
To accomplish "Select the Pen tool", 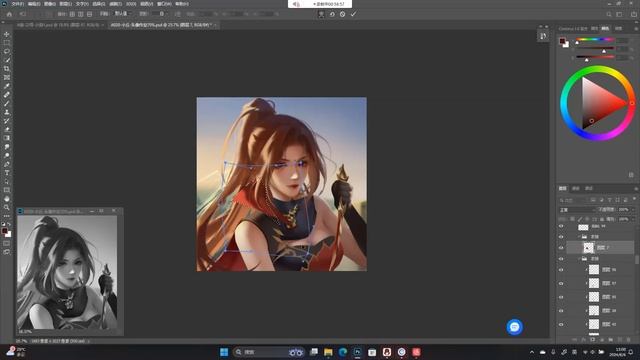I will coord(7,164).
